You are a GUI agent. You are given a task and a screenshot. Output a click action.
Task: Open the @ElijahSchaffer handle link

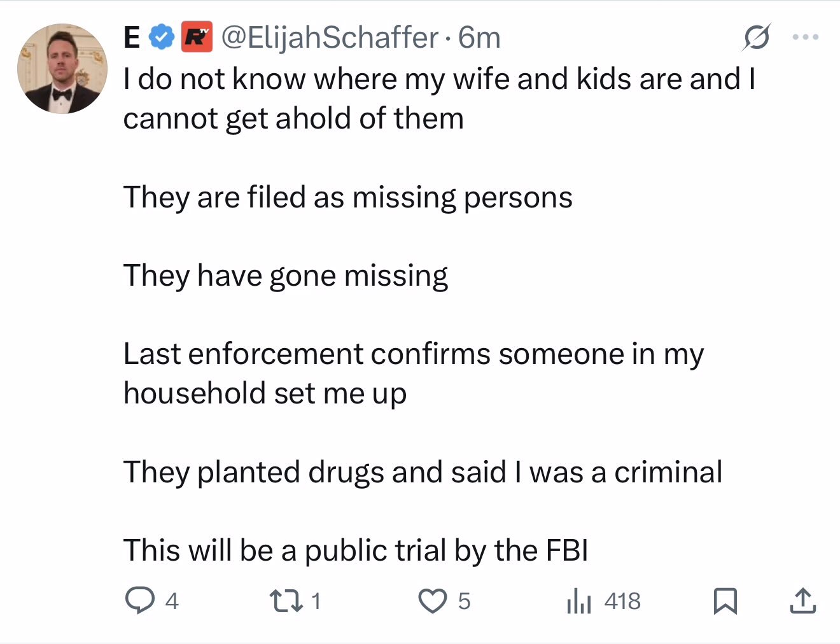329,38
